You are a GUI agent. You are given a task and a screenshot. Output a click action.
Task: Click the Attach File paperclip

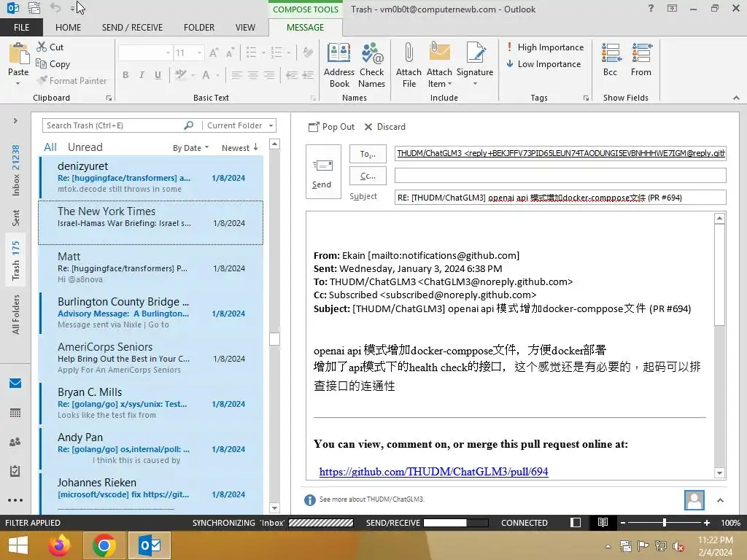[409, 52]
